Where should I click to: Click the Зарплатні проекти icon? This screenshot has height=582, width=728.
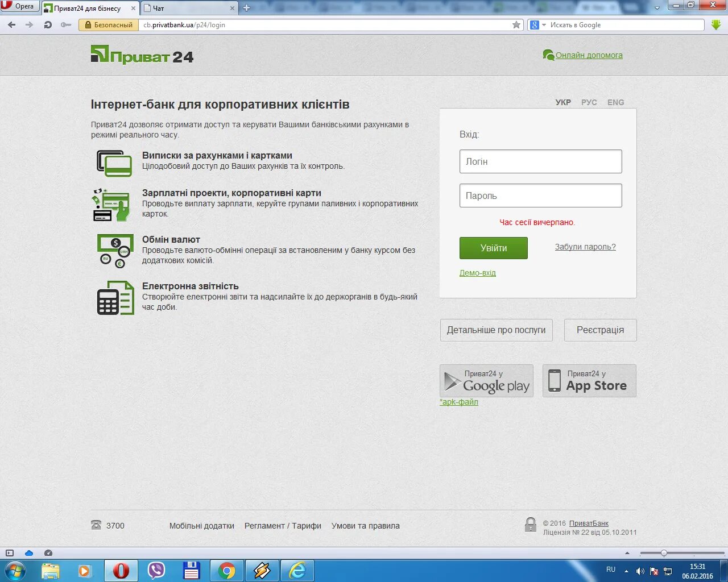coord(111,205)
